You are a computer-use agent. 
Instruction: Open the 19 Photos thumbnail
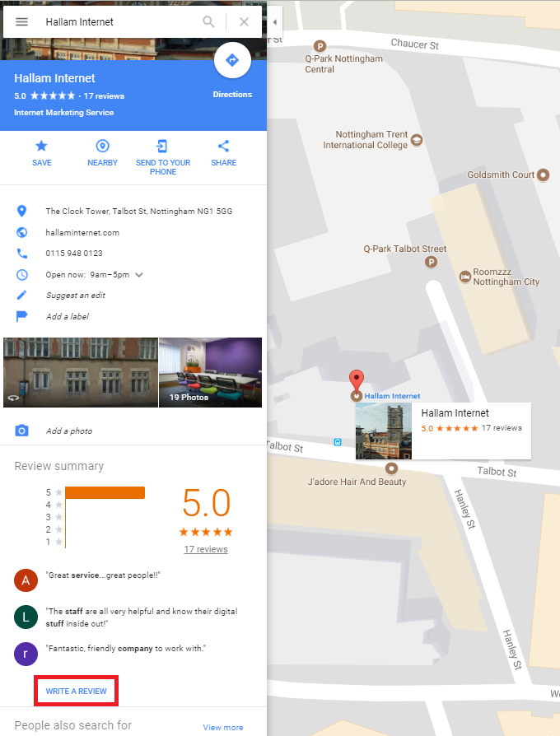210,372
